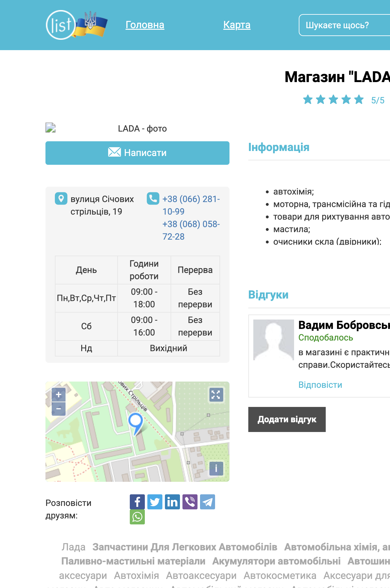Click the location pin icon by address
Image resolution: width=390 pixels, height=588 pixels.
tap(61, 199)
